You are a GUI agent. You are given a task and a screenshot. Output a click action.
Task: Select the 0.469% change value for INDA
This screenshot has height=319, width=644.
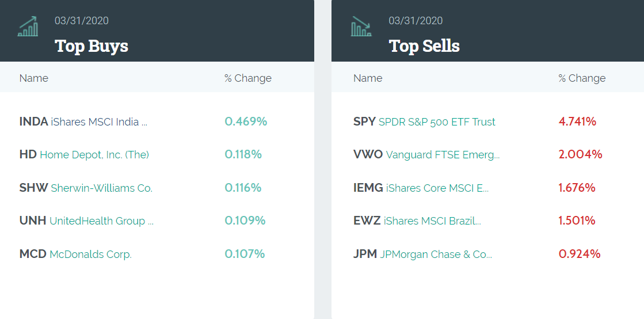tap(246, 122)
